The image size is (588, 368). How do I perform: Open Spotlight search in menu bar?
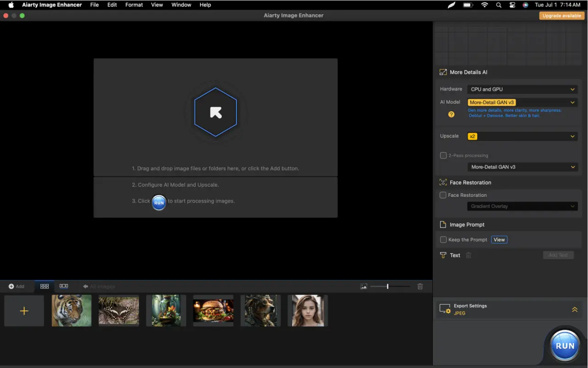(x=499, y=5)
